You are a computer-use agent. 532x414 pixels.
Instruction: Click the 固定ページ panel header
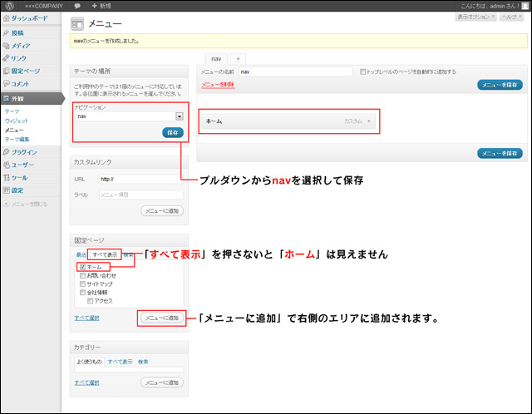(x=129, y=240)
